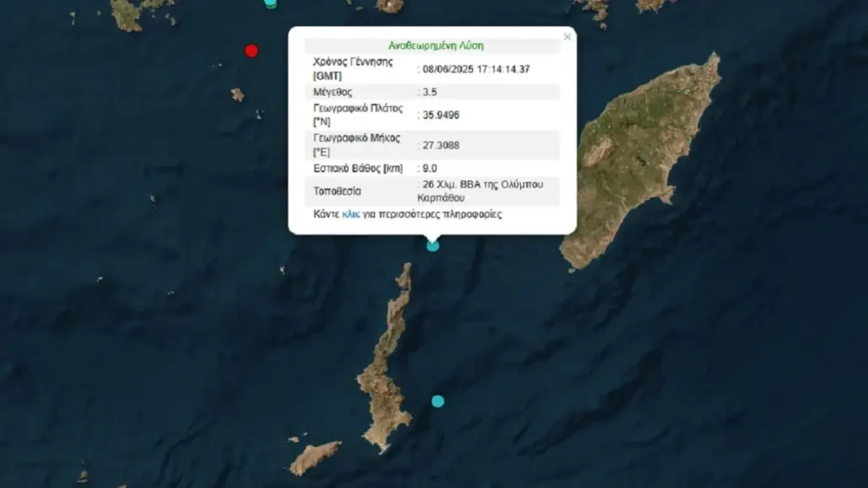The image size is (868, 488).
Task: Select the magnitude value 3.5
Action: pos(429,93)
